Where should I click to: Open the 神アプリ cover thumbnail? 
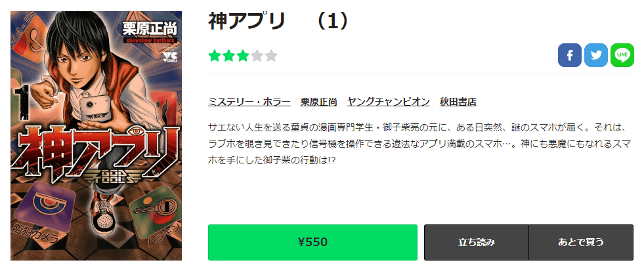(x=97, y=135)
